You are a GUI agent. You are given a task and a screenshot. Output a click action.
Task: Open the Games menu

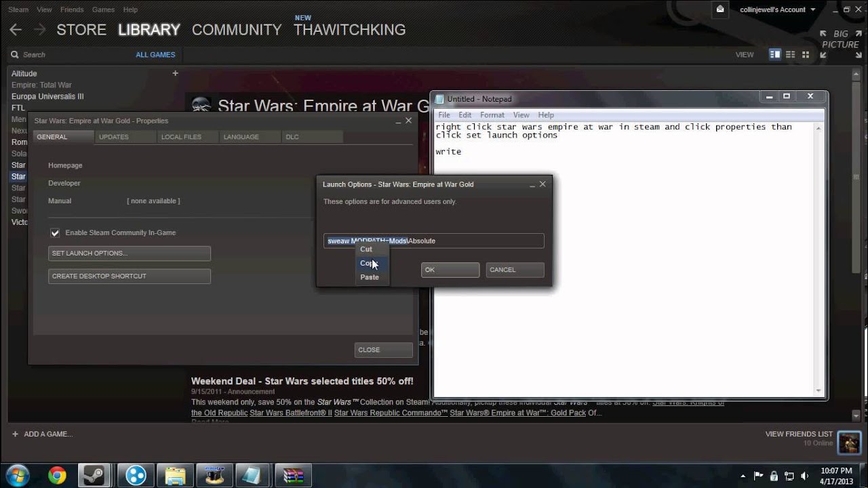[103, 9]
